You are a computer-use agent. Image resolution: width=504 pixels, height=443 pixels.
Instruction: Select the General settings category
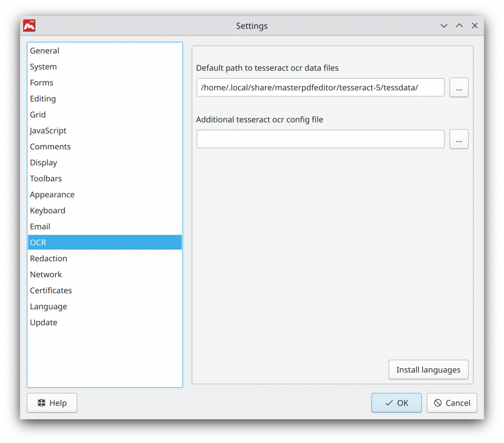44,51
